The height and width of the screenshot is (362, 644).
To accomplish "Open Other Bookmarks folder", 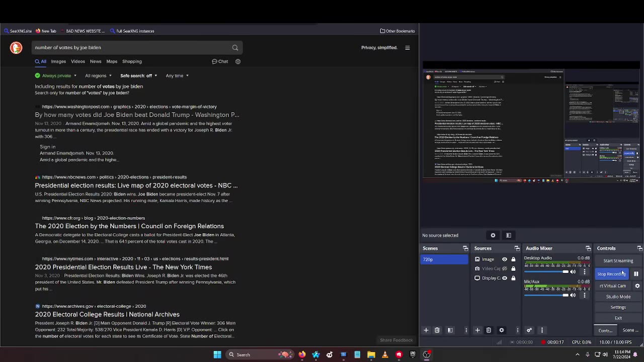I will (397, 31).
